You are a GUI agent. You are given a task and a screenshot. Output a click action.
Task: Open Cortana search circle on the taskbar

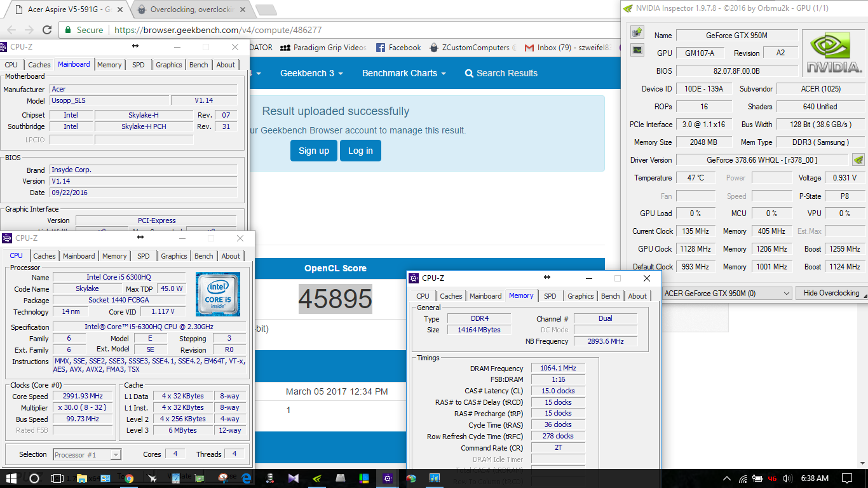(x=34, y=478)
